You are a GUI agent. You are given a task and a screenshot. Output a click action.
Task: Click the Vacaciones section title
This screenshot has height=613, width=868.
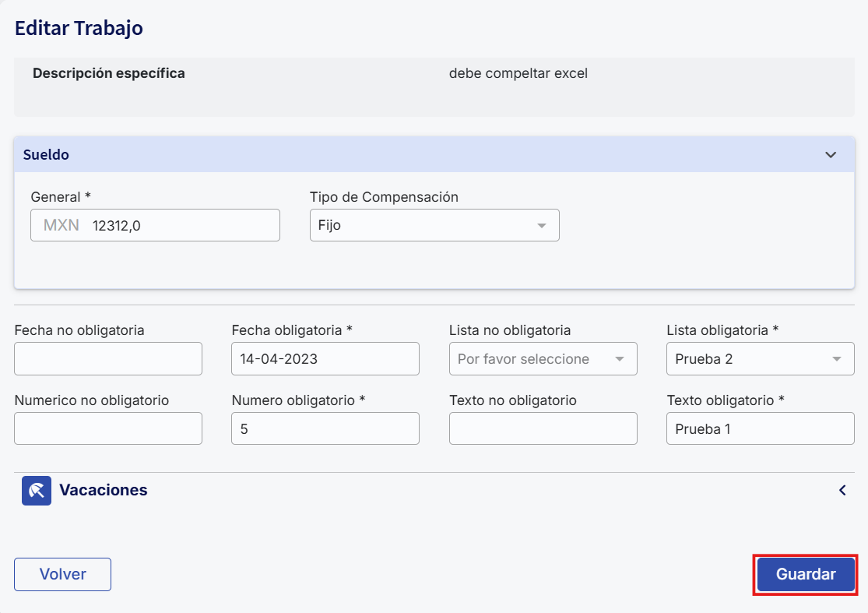(104, 491)
